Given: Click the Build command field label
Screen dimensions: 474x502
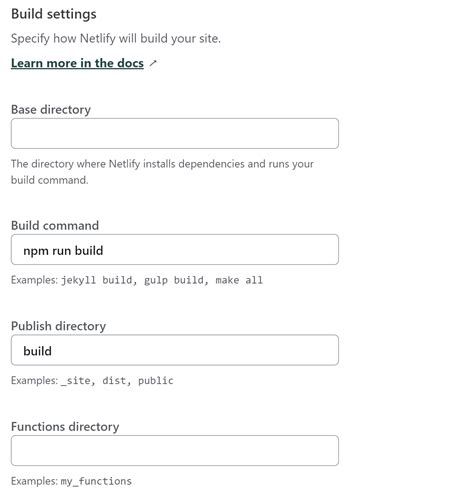Looking at the screenshot, I should point(55,226).
